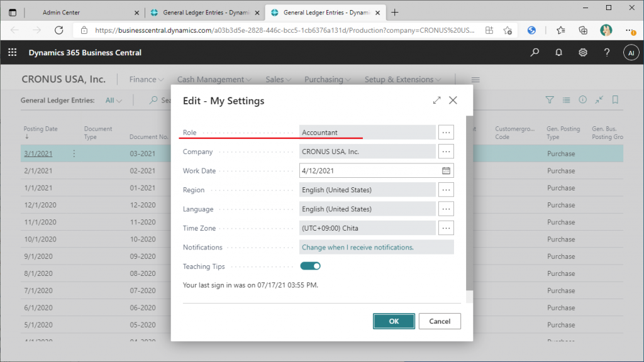Open the browser settings and more menu
The image size is (644, 362).
point(630,30)
